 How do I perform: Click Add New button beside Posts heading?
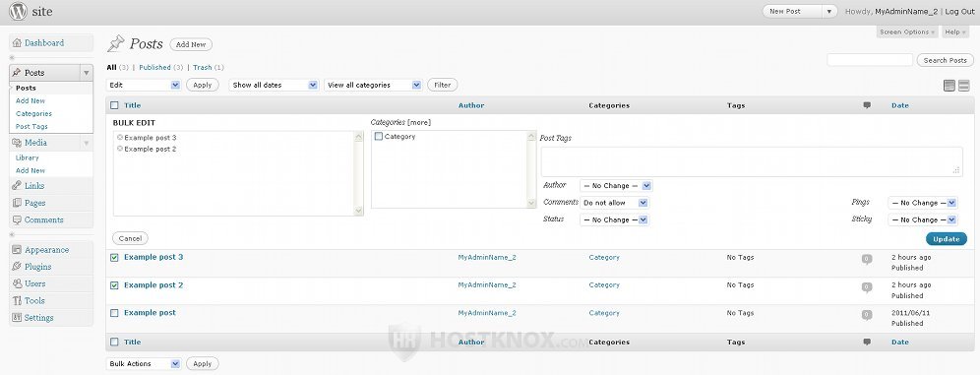coord(191,44)
